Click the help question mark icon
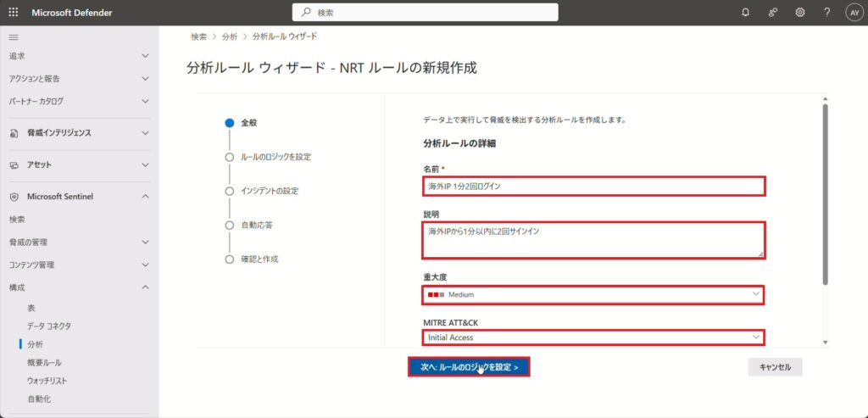868x418 pixels. (826, 13)
